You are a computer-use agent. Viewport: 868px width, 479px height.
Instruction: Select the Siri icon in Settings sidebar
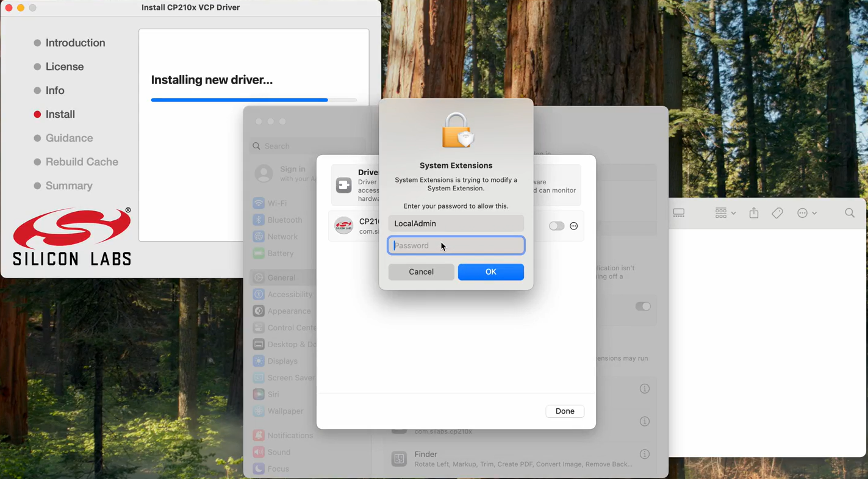(259, 394)
